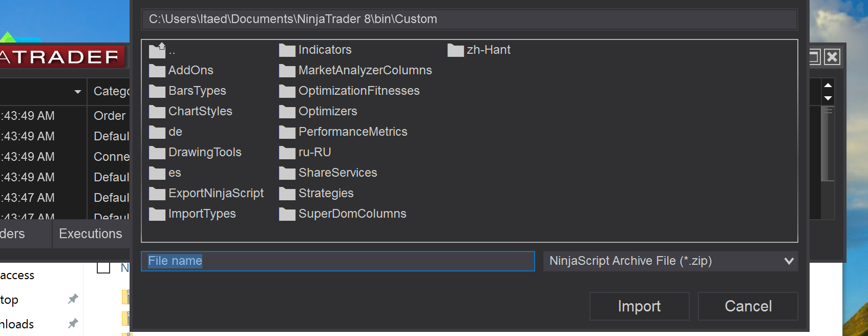Open the DrawingTools folder
868x336 pixels.
[195, 152]
